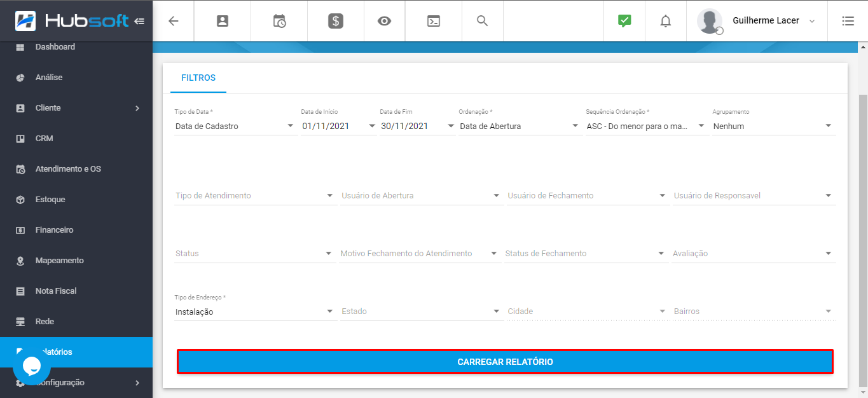Open the viewer eye icon in the toolbar
Viewport: 868px width, 398px height.
click(384, 21)
